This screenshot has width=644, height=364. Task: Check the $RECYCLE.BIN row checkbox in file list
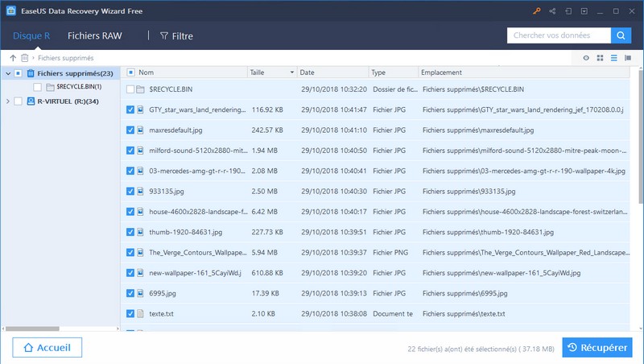pyautogui.click(x=130, y=89)
